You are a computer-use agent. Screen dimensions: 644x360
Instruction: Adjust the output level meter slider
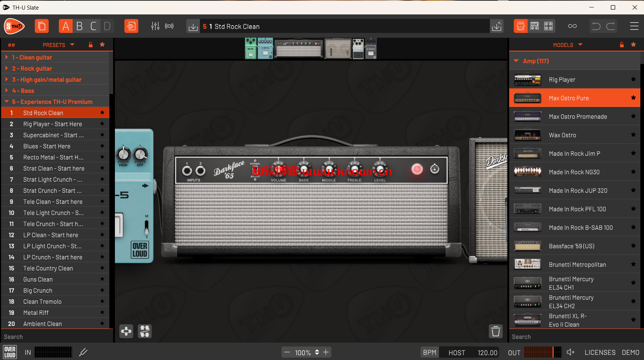point(542,352)
